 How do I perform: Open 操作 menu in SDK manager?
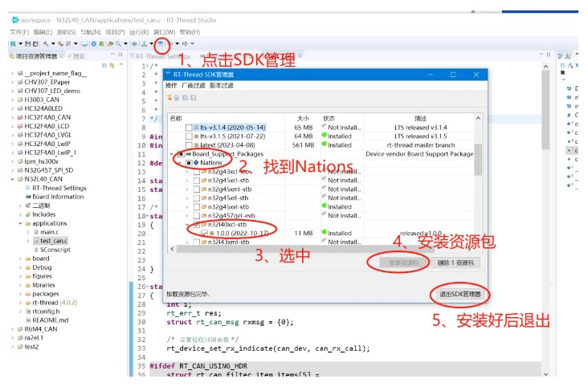[x=171, y=85]
